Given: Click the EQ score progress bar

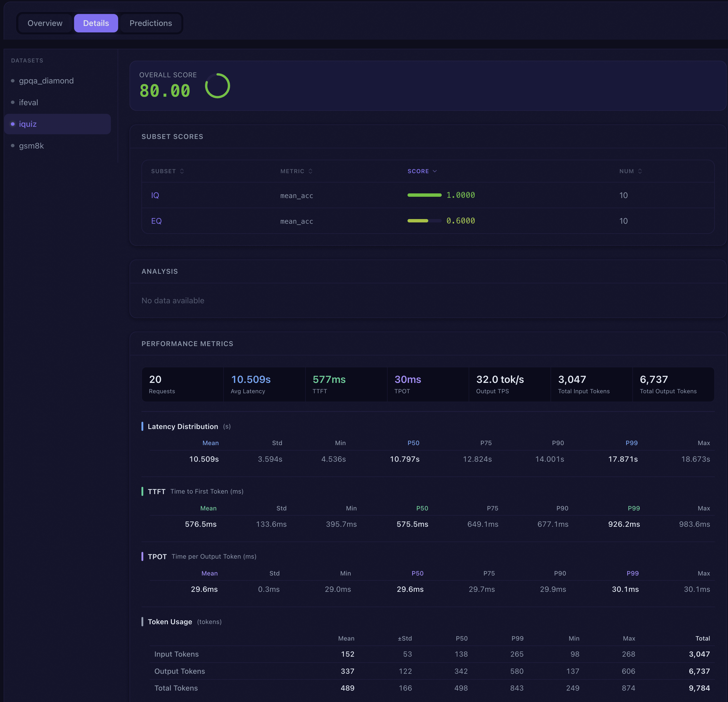Looking at the screenshot, I should pyautogui.click(x=425, y=221).
